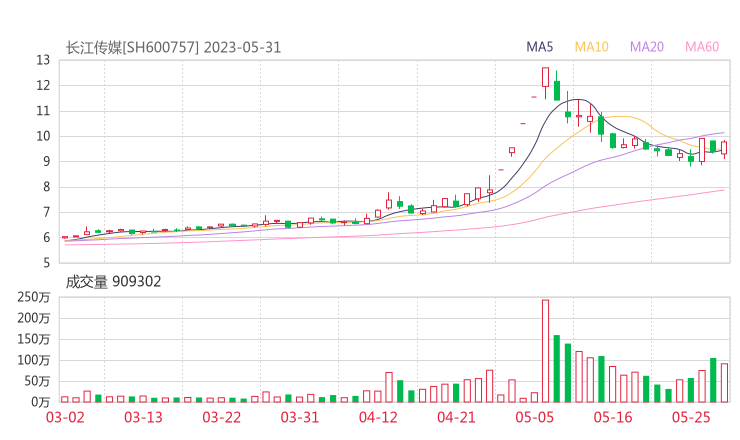Click the MA20 legend label

pos(647,47)
